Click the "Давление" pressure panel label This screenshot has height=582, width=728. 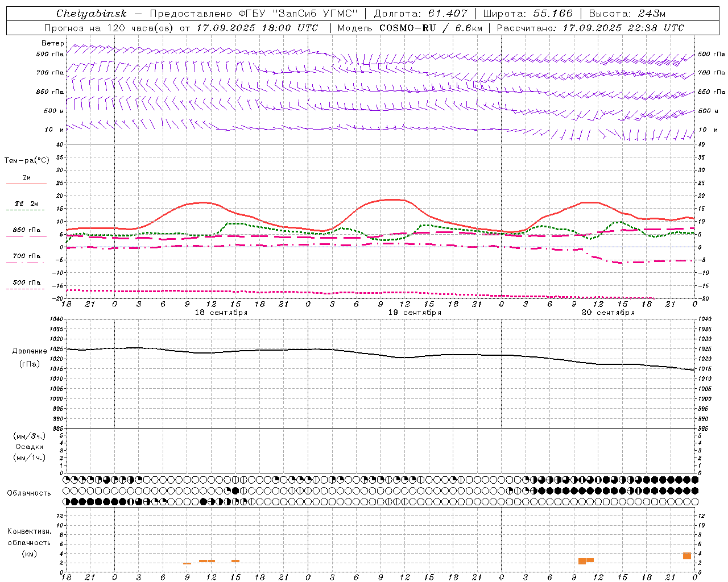[30, 351]
